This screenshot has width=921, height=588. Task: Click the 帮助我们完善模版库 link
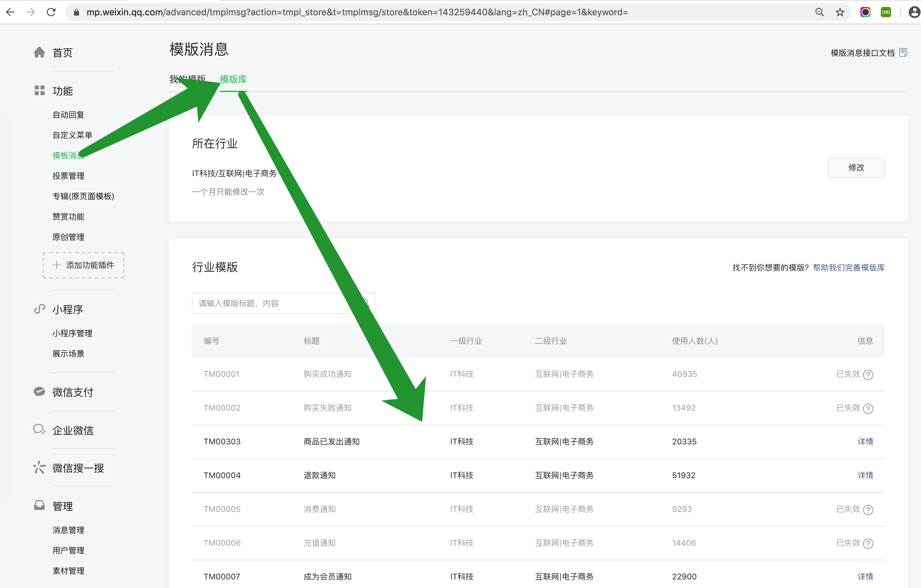pos(848,268)
